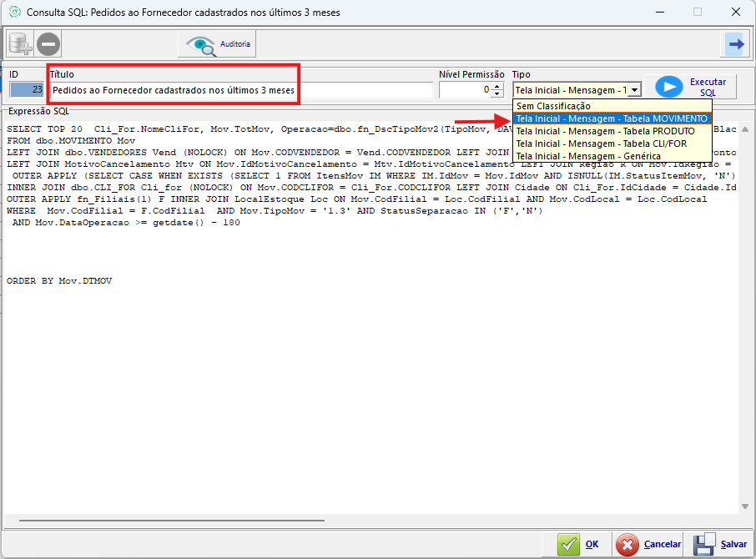Image resolution: width=756 pixels, height=559 pixels.
Task: Click the remove query minus icon
Action: [48, 43]
